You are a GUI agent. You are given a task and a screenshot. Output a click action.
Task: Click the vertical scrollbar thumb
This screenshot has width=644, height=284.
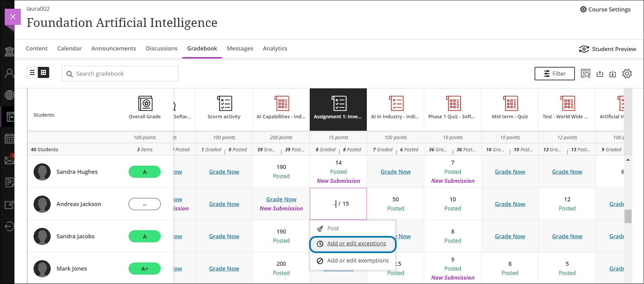click(x=628, y=216)
